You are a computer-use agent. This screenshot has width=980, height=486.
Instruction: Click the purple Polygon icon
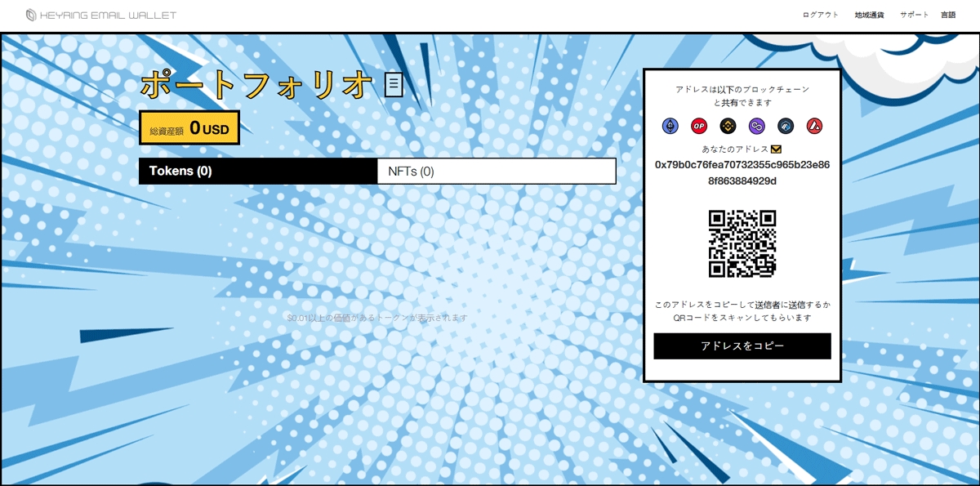tap(757, 126)
